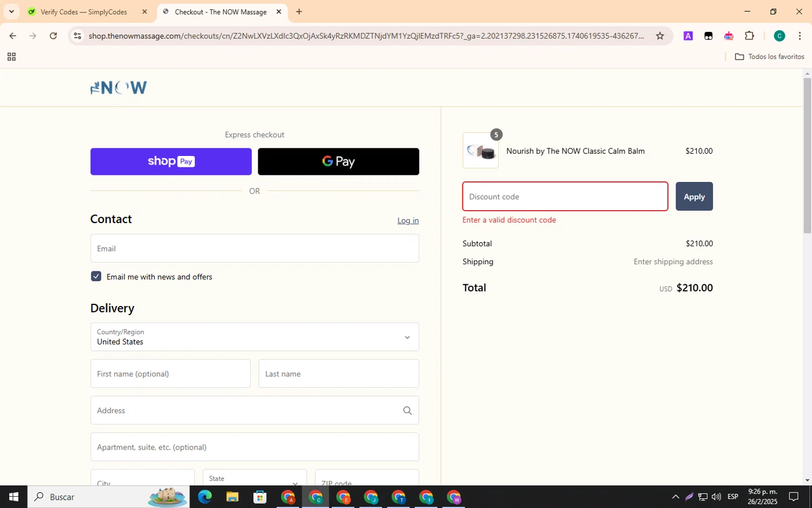Select the Checkout - The NOW Massage tab

pyautogui.click(x=221, y=12)
